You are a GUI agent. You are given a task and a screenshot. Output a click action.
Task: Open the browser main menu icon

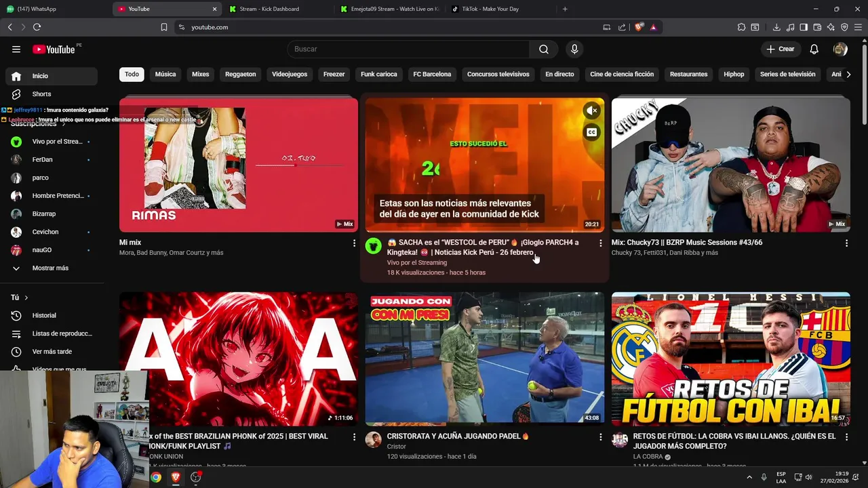[x=858, y=27]
